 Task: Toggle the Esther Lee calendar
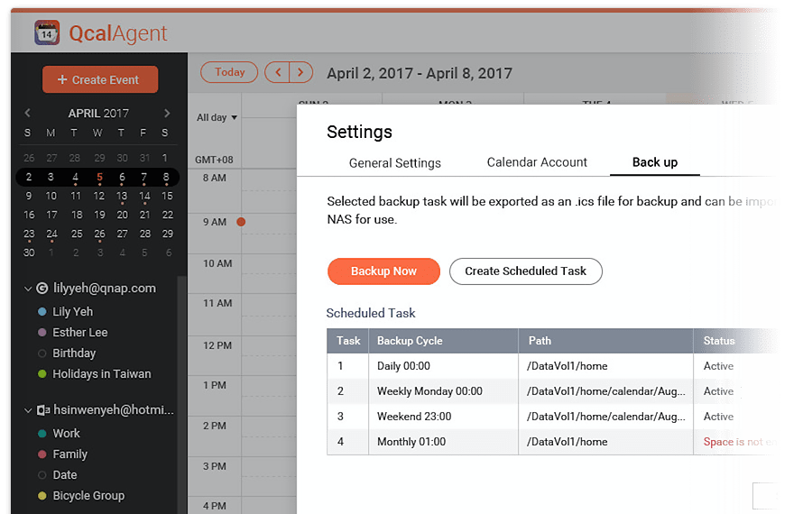point(42,333)
